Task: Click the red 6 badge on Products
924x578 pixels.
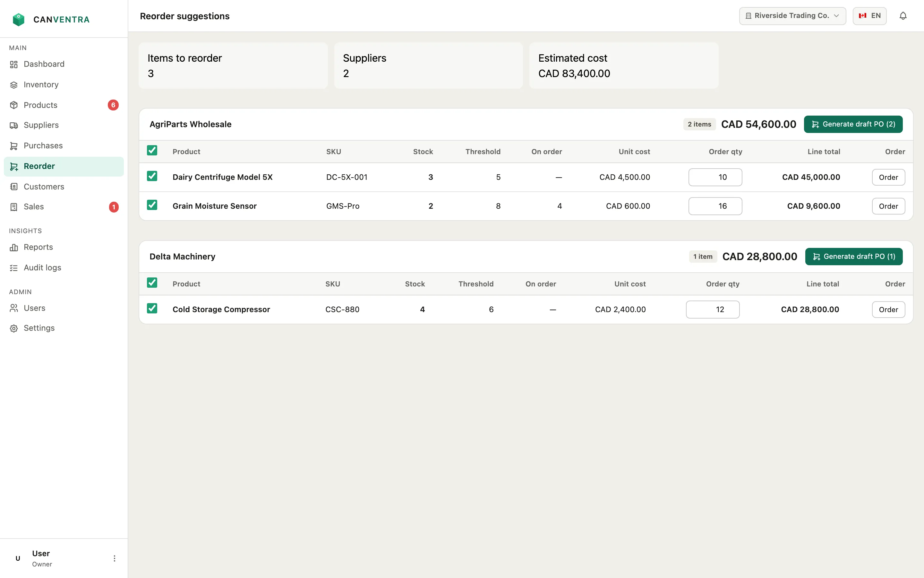Action: click(x=113, y=105)
